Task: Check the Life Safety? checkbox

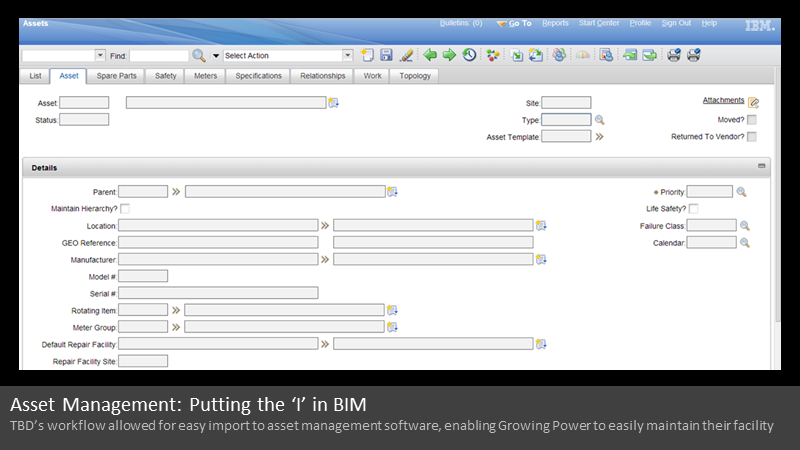Action: [693, 209]
